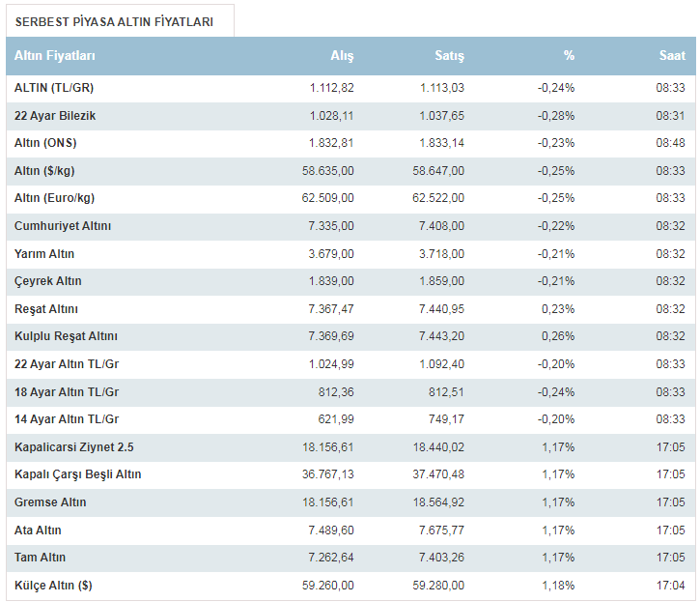Click the value 18.440,02

pos(438,447)
